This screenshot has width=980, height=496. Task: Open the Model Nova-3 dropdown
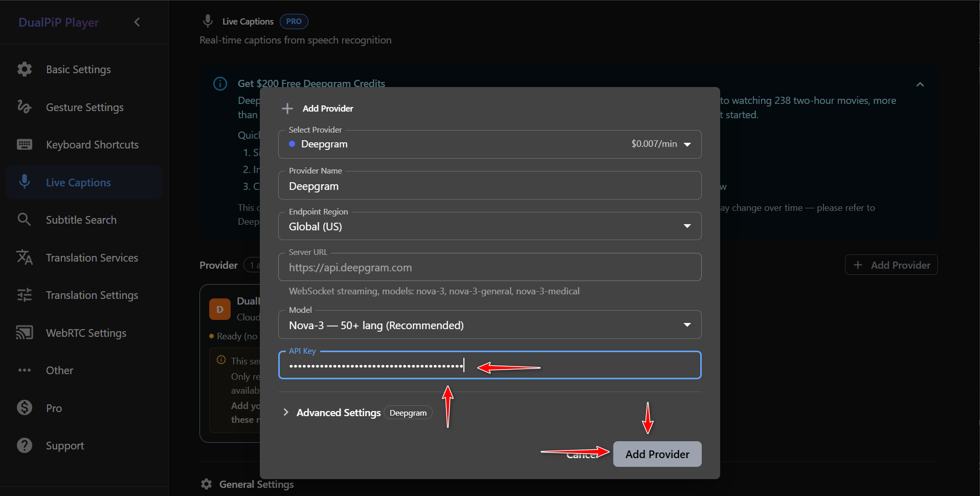click(489, 325)
